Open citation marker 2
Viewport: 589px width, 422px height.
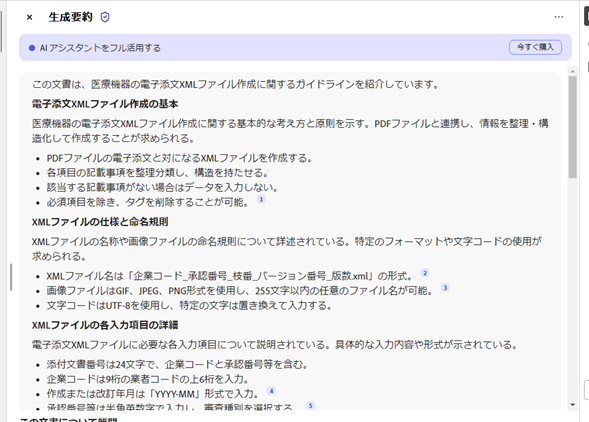(425, 273)
